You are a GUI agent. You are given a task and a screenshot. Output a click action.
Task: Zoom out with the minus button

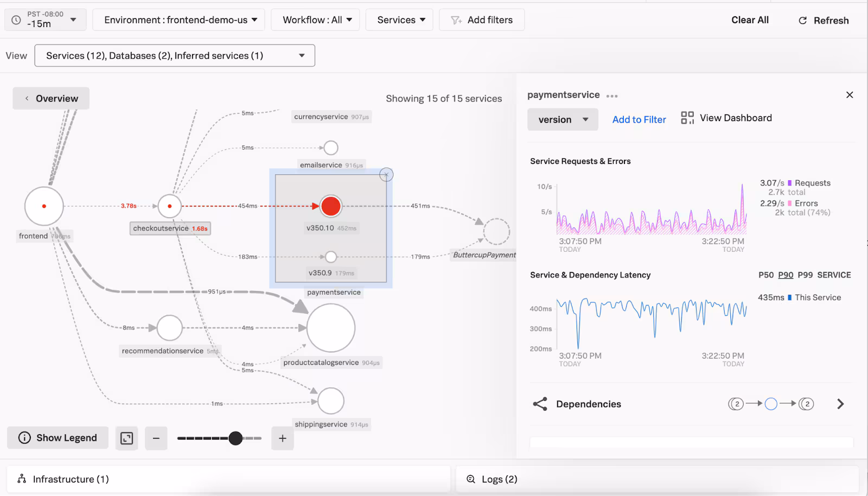156,438
